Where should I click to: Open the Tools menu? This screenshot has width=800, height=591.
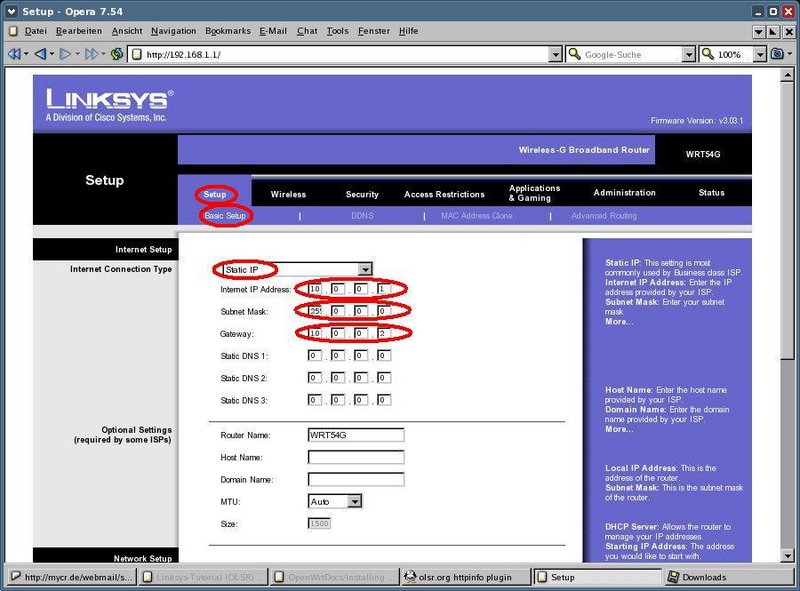pos(337,31)
